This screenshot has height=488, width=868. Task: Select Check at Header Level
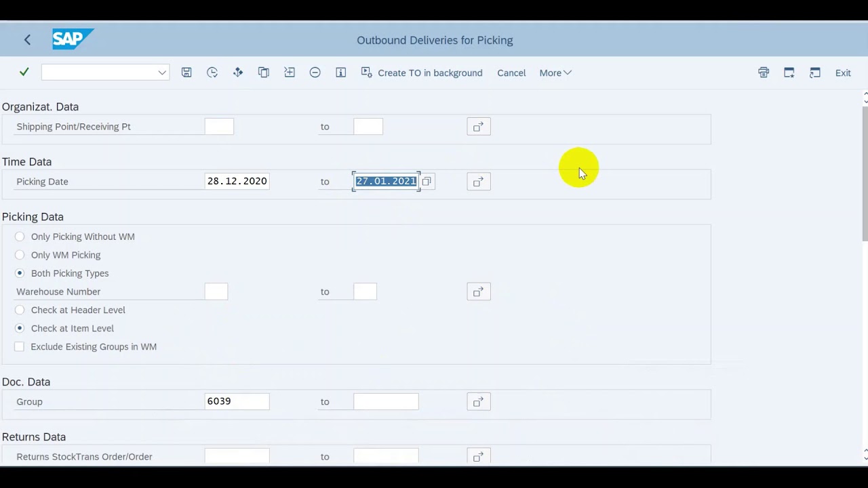pyautogui.click(x=20, y=310)
